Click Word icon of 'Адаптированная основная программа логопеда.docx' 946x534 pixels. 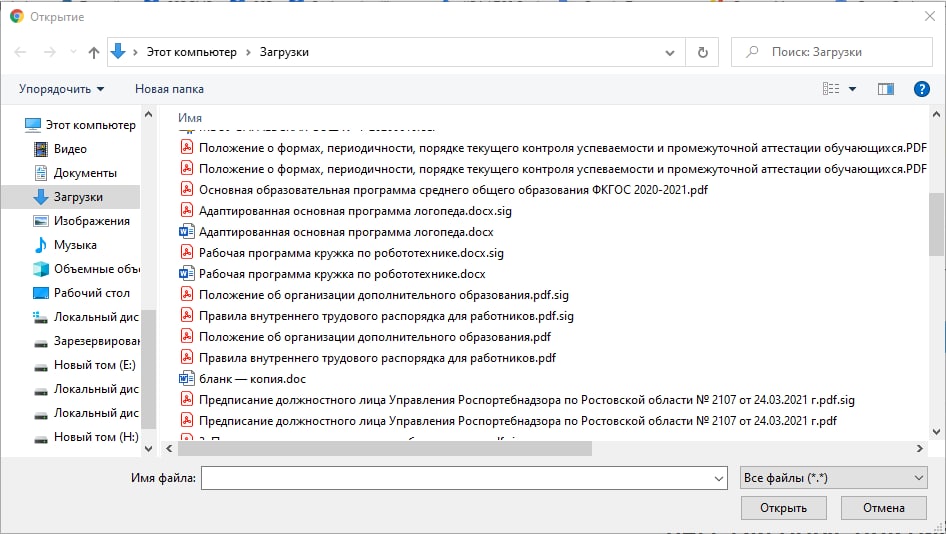click(186, 232)
